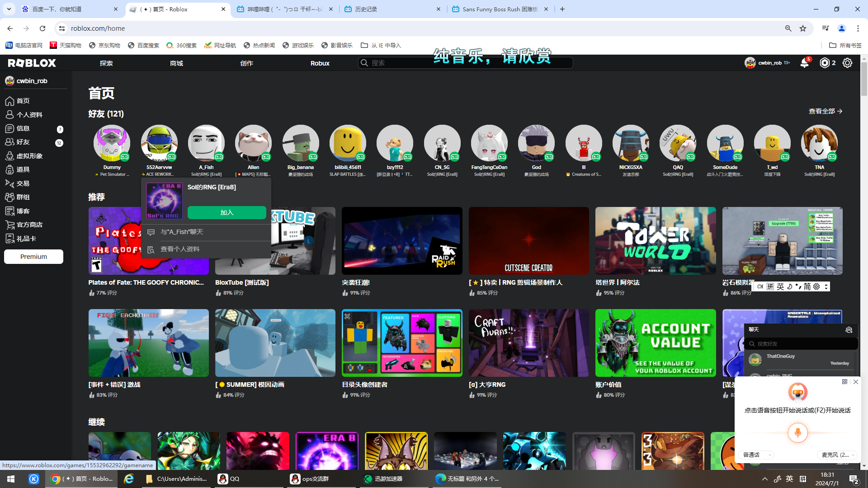Switch to the Sans Funny Boss Rush tab

pyautogui.click(x=501, y=9)
